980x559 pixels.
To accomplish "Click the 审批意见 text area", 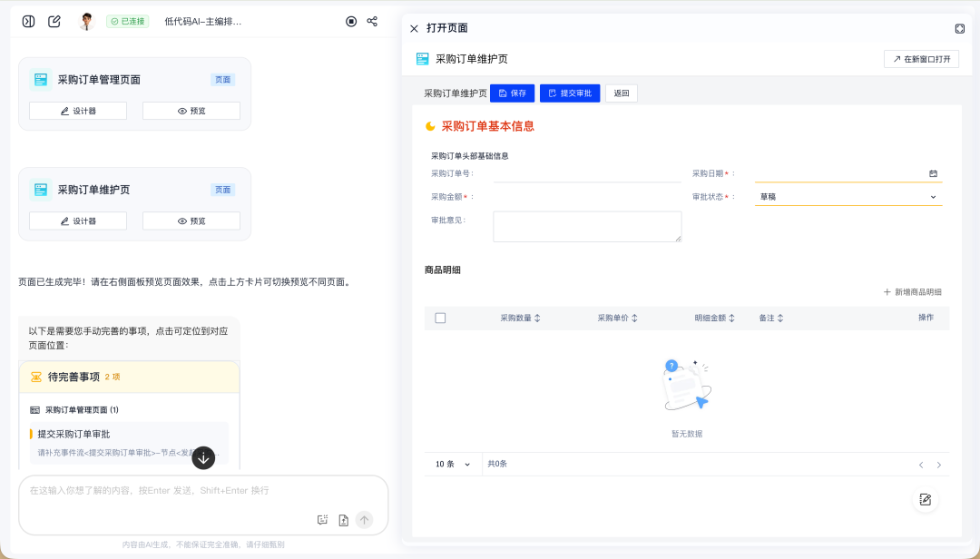I will (587, 226).
